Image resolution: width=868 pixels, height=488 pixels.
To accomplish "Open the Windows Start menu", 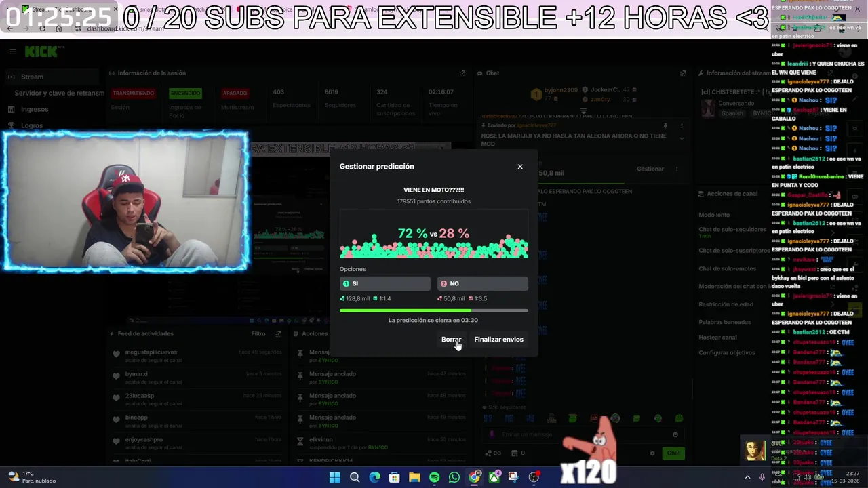I will [334, 477].
